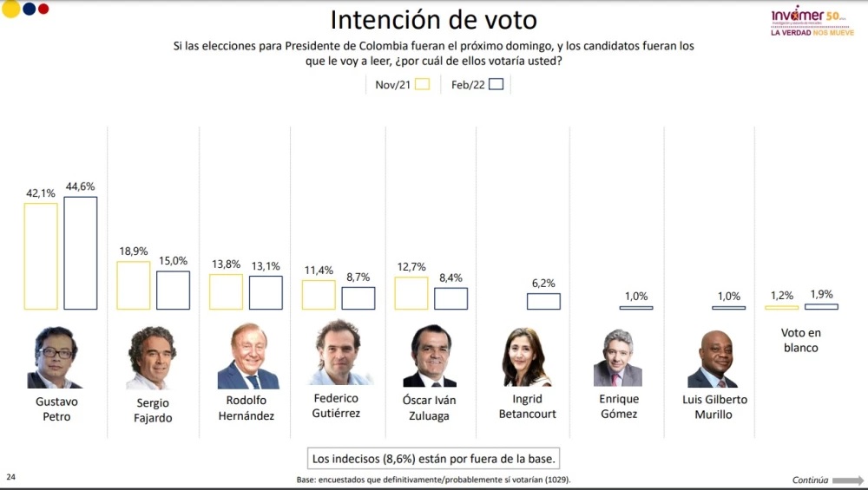Screen dimensions: 868x490
Task: Click the dark blue circle at top-left
Action: pos(29,9)
